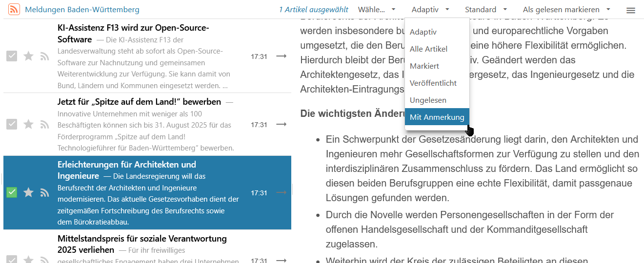The height and width of the screenshot is (263, 644).
Task: Click 17:31 timestamp of Spitze auf dem Land article
Action: tap(259, 125)
